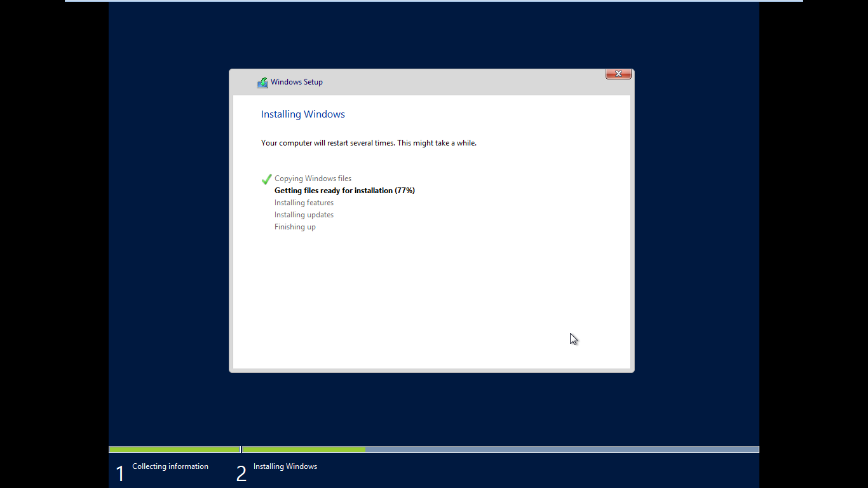868x488 pixels.
Task: Close the Windows Setup window
Action: coord(618,74)
